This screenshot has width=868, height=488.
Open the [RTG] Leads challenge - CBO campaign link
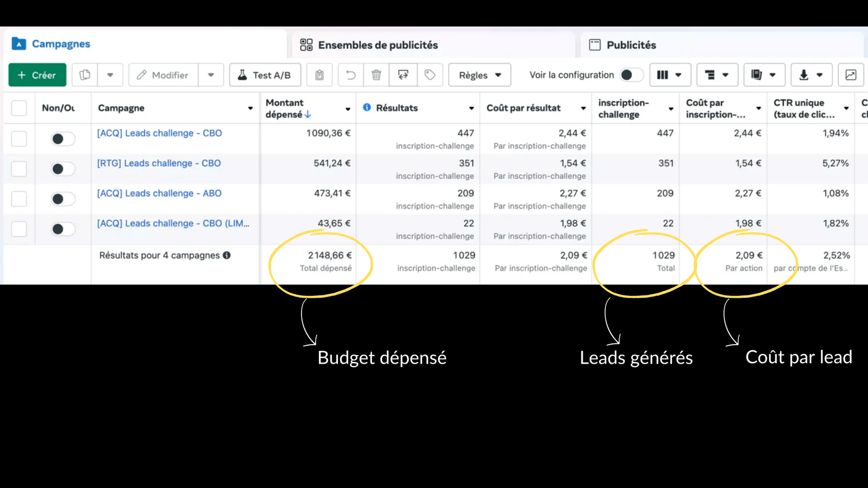[159, 163]
